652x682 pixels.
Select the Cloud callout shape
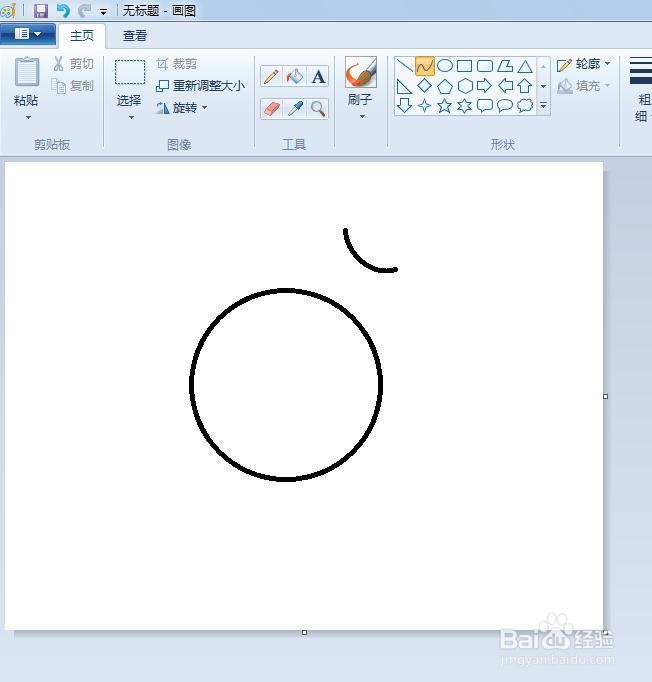[x=525, y=105]
